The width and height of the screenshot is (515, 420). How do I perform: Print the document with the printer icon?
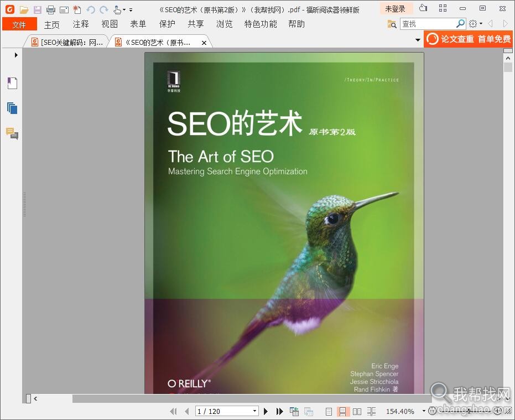(50, 10)
